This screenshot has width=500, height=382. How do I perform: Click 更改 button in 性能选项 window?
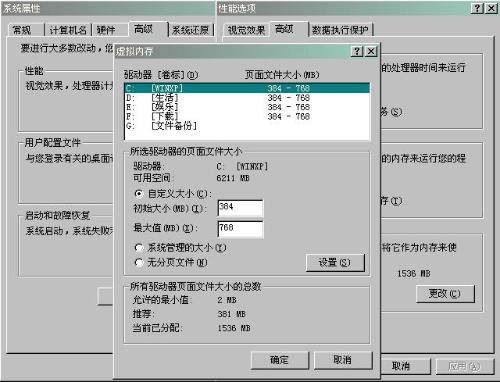tap(445, 294)
